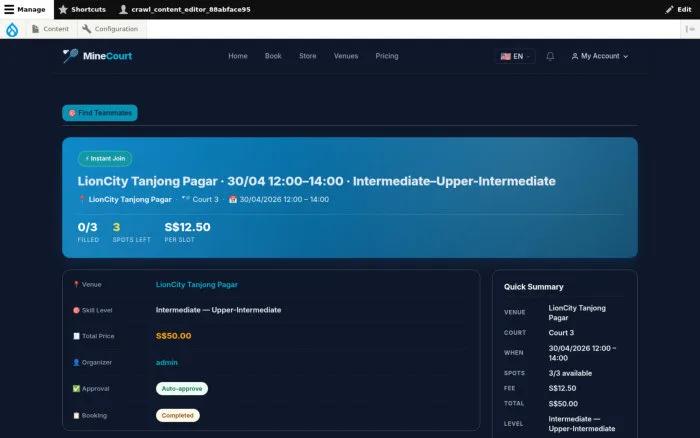This screenshot has height=438, width=700.
Task: Click S$50.00 total in Quick Summary
Action: tap(563, 404)
